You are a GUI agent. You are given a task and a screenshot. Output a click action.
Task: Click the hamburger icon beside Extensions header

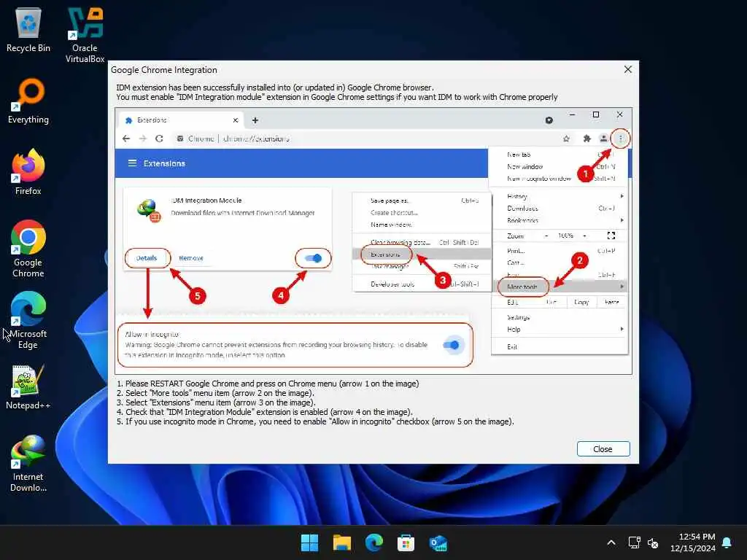coord(133,163)
